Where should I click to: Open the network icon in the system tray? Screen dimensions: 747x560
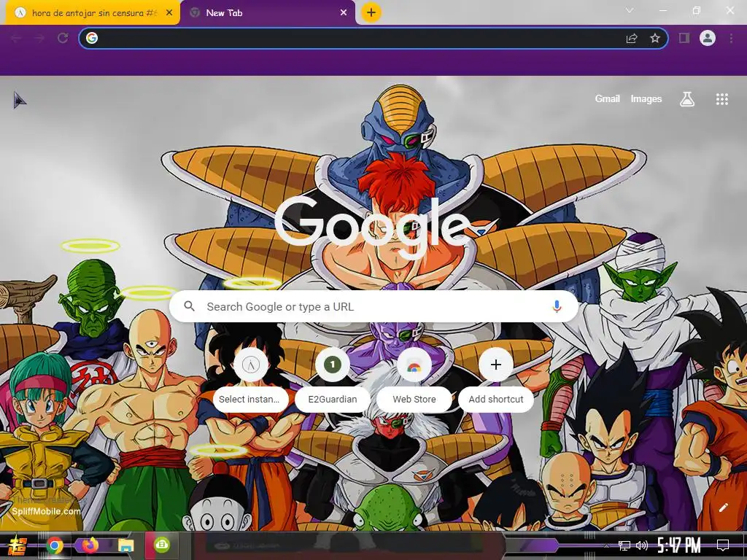coord(624,545)
